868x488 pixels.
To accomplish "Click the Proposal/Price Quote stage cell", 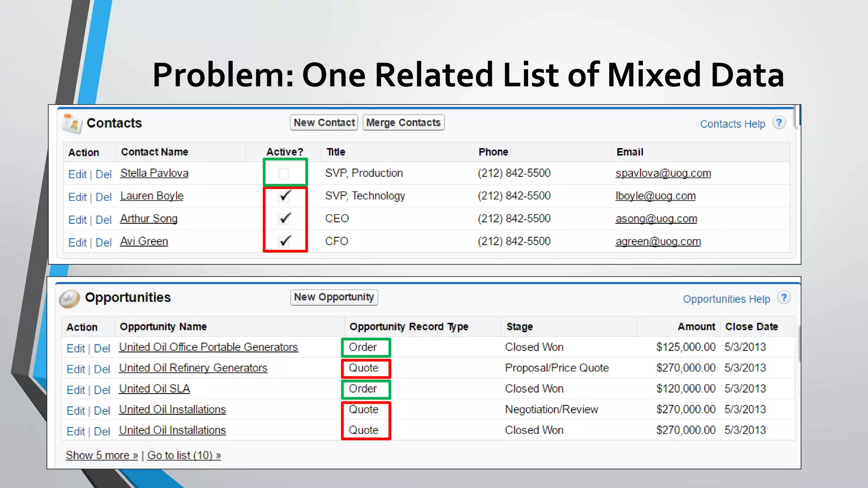I will pyautogui.click(x=557, y=368).
